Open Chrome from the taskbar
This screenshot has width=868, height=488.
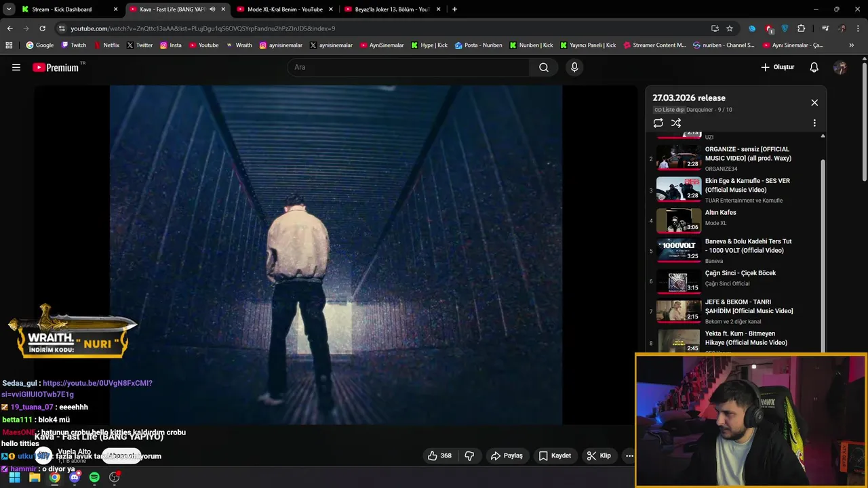[54, 477]
